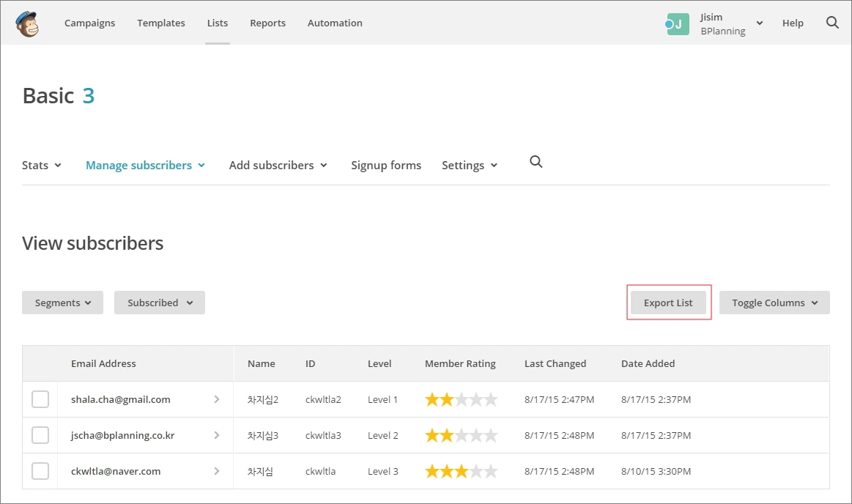Expand the Toggle Columns dropdown
This screenshot has width=852, height=504.
pos(774,302)
